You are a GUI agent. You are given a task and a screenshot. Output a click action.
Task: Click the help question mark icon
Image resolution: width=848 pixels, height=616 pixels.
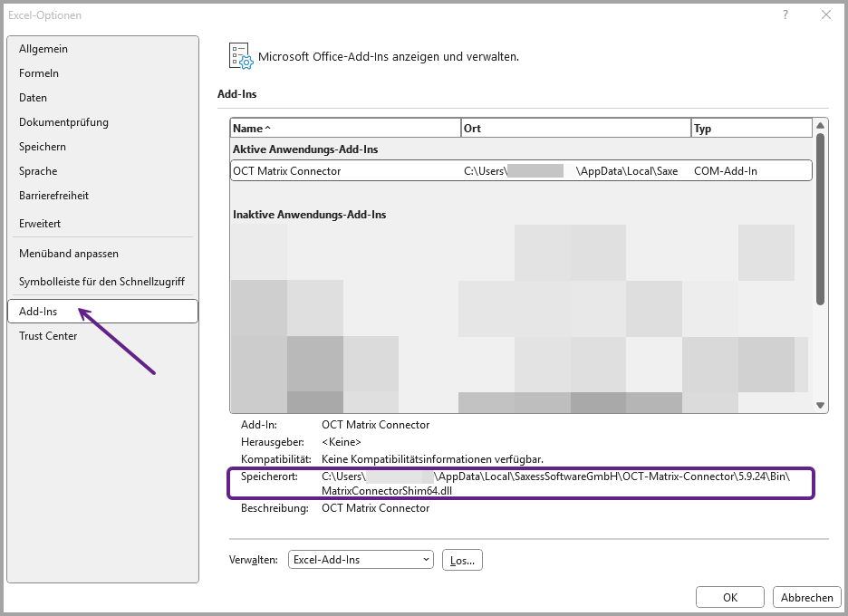(785, 14)
